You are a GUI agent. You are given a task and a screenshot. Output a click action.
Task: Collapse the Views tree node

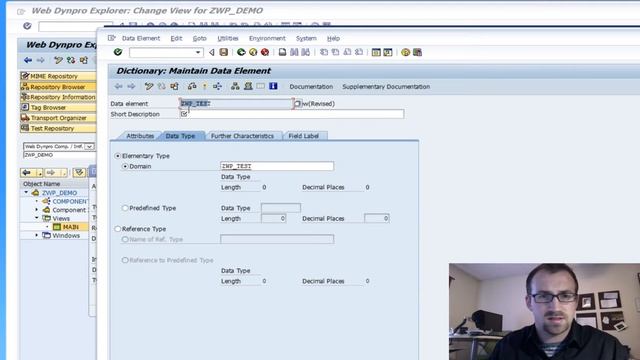tap(37, 218)
